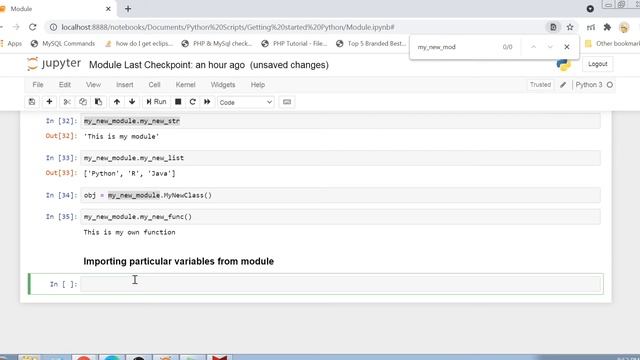Image resolution: width=640 pixels, height=360 pixels.
Task: Open the Chrome profile avatar
Action: pos(624,27)
